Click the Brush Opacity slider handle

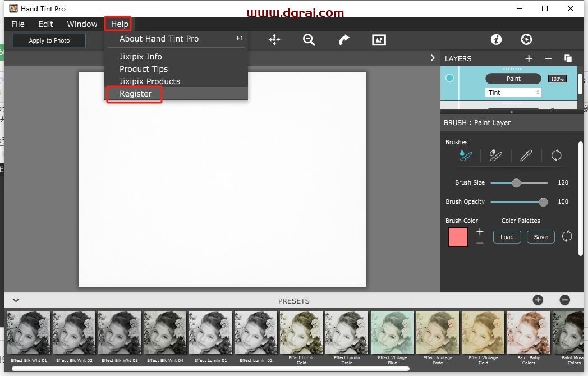pyautogui.click(x=543, y=202)
